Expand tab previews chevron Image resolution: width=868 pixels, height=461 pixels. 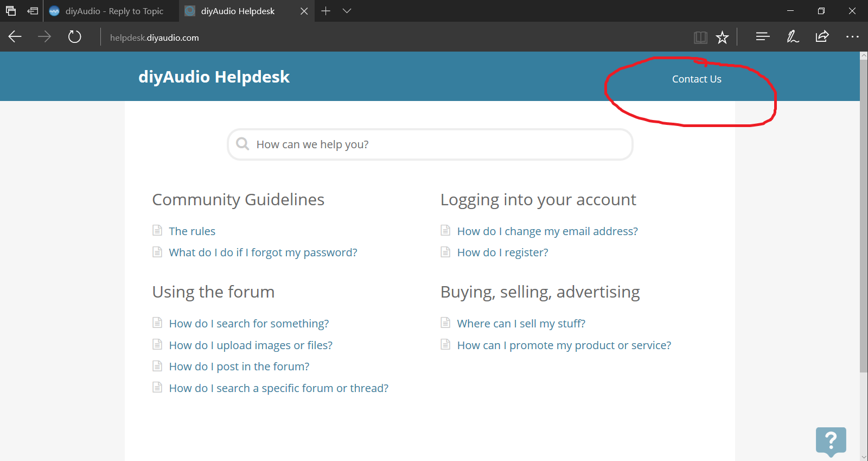[347, 11]
